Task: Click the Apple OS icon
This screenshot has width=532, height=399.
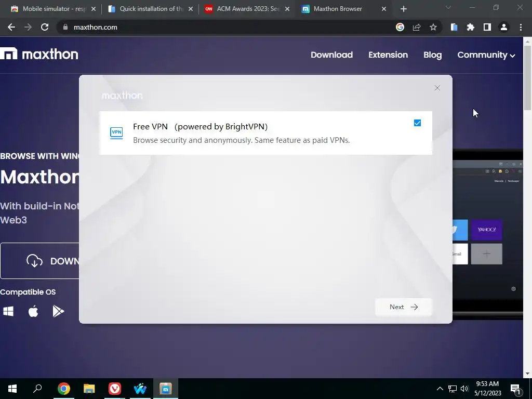Action: click(x=33, y=311)
